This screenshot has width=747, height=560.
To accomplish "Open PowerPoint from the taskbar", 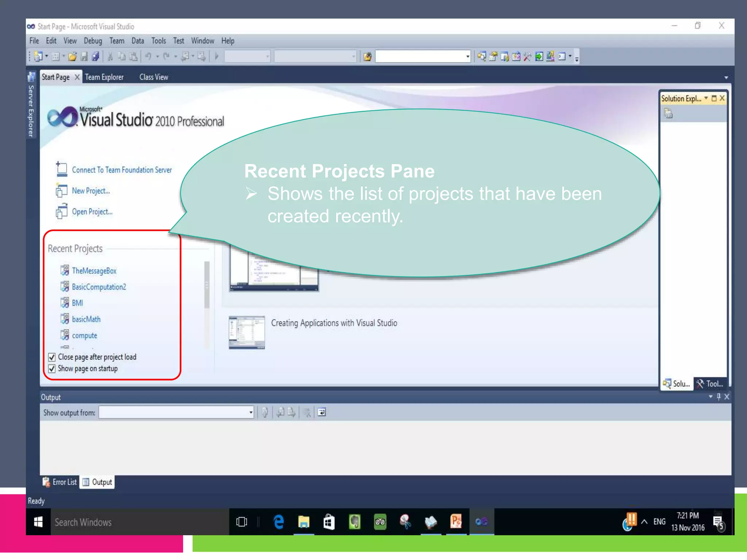I will 456,522.
